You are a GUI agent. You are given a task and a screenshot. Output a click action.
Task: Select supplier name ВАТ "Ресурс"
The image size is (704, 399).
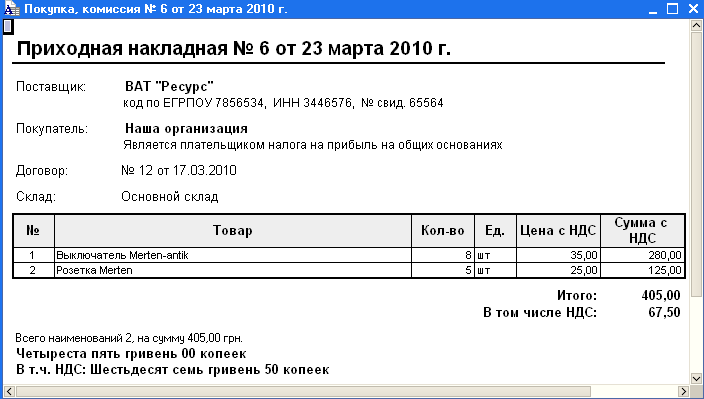[169, 86]
